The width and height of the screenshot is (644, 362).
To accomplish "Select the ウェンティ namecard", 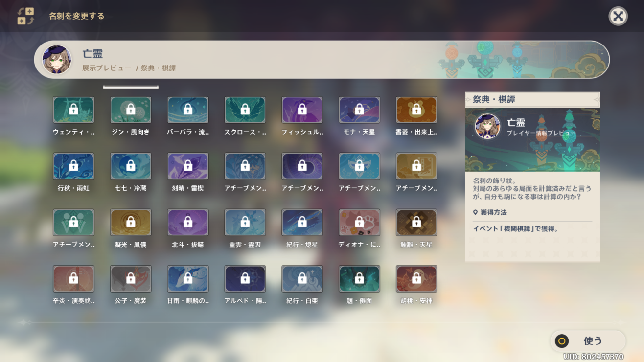I will tap(74, 109).
